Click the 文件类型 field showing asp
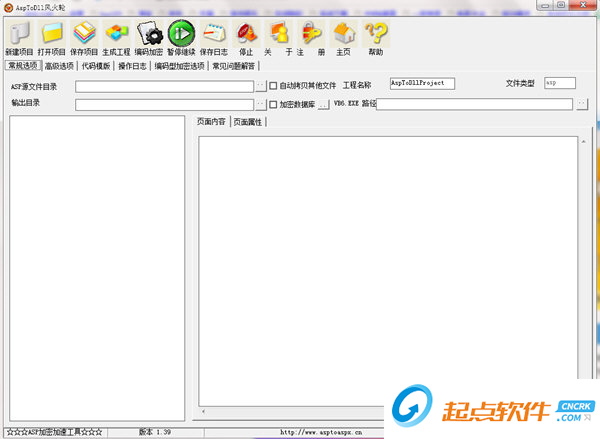 coord(560,83)
